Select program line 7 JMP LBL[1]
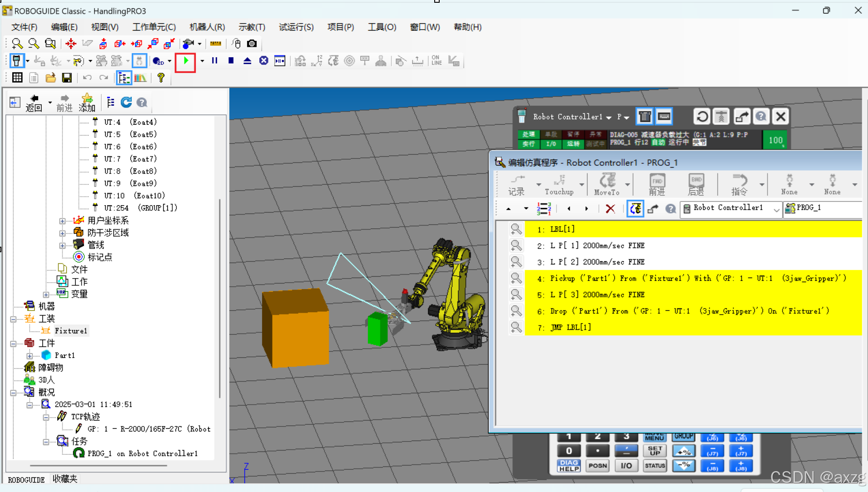The image size is (868, 492). 693,327
